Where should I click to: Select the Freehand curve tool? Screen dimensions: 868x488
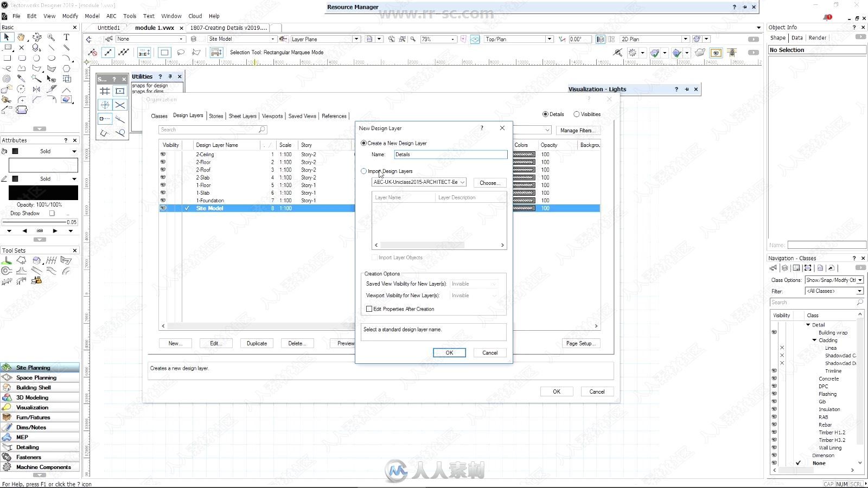coord(7,68)
